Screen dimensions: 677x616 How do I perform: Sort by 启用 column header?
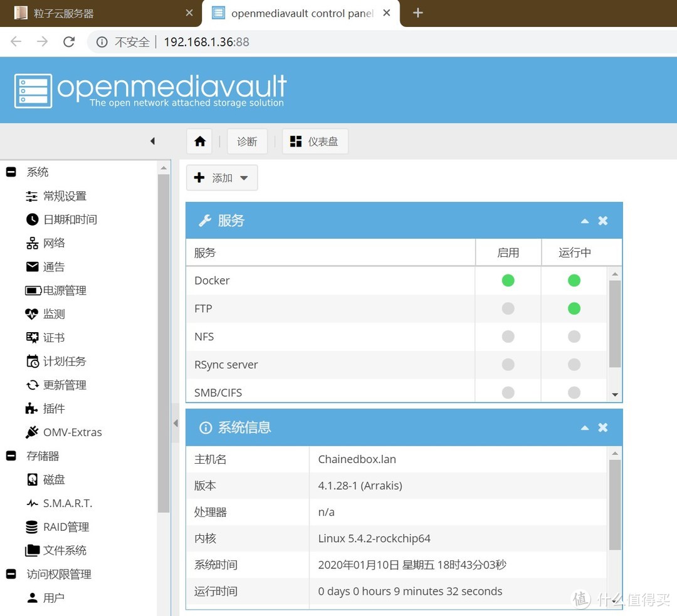point(508,253)
